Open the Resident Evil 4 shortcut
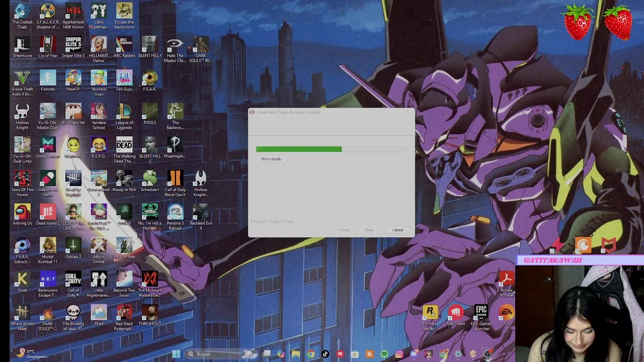644x362 pixels. [x=201, y=218]
